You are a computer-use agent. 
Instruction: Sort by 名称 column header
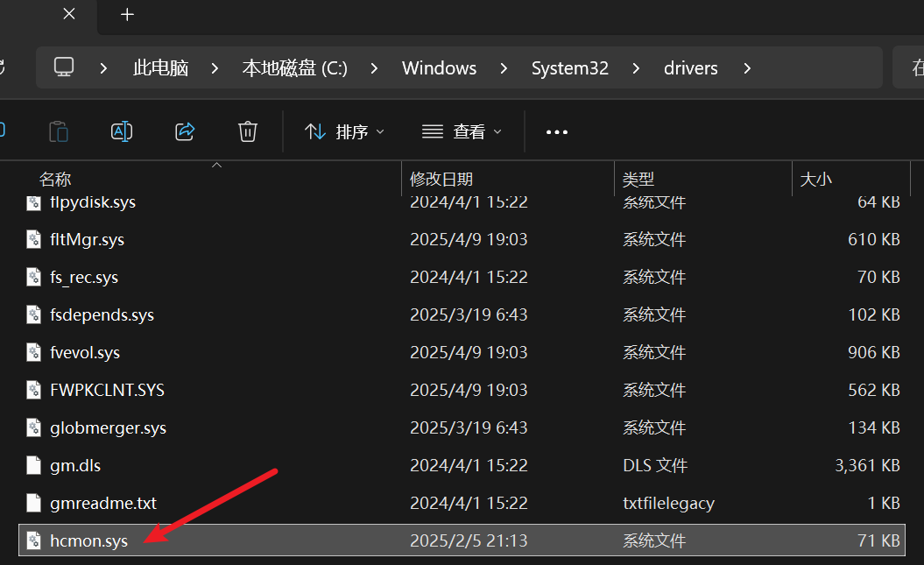click(x=55, y=179)
